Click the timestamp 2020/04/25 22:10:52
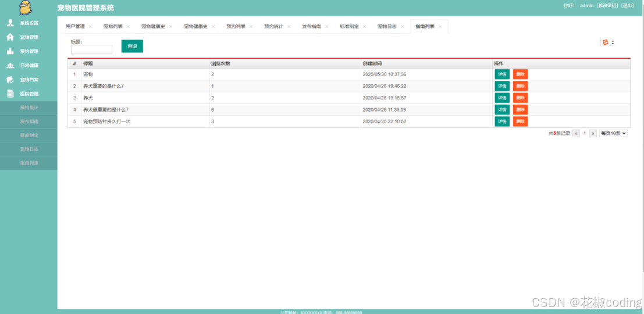 point(385,122)
